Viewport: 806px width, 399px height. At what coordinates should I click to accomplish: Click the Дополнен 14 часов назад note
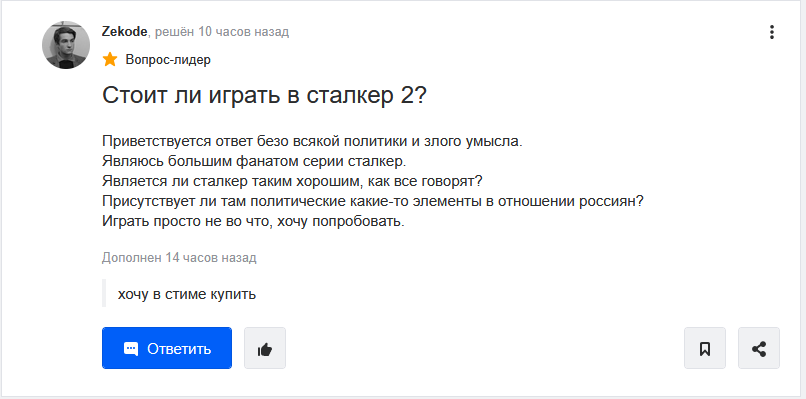[179, 258]
